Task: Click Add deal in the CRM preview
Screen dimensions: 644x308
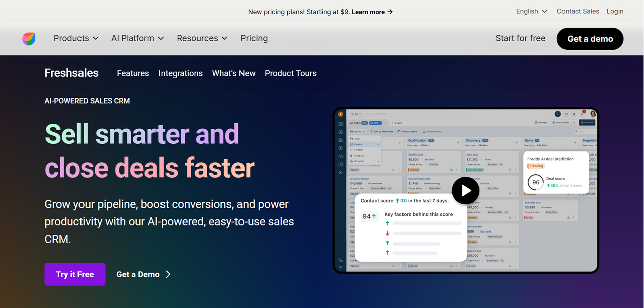Action: (587, 122)
